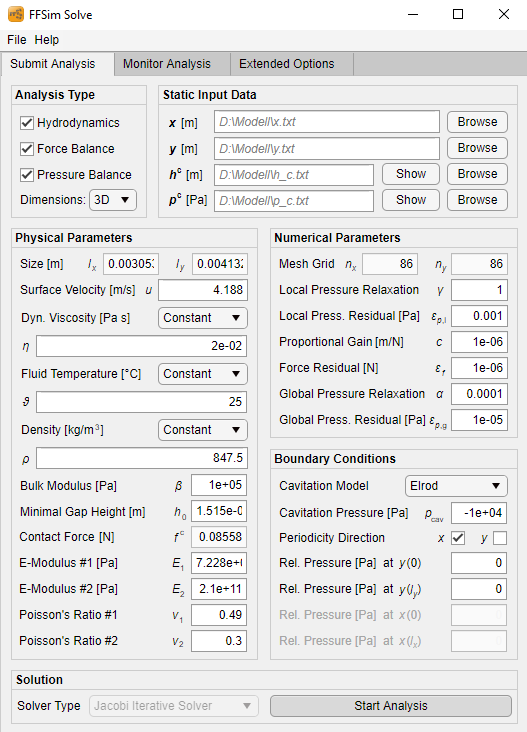Click the Cavitation Pressure input field
The image size is (527, 732).
479,513
